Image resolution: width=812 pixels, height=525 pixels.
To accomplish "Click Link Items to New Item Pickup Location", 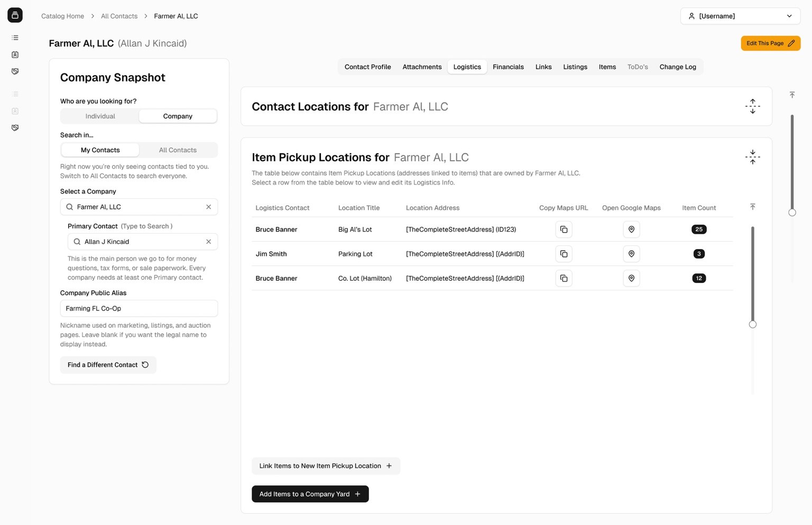I will 326,466.
